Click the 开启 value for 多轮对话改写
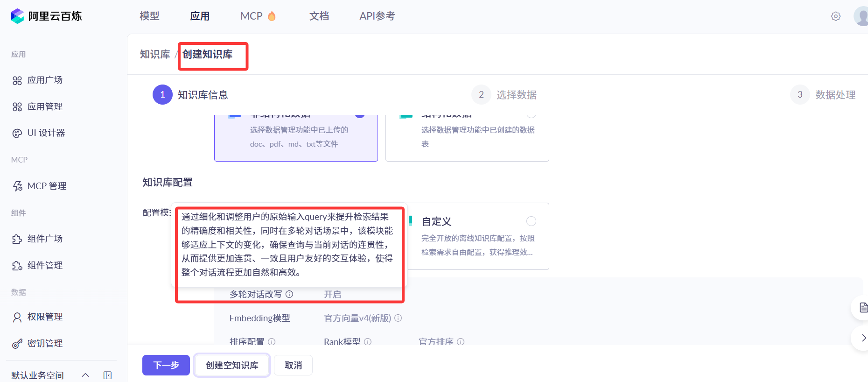Screen dimensions: 868x382 pos(332,294)
